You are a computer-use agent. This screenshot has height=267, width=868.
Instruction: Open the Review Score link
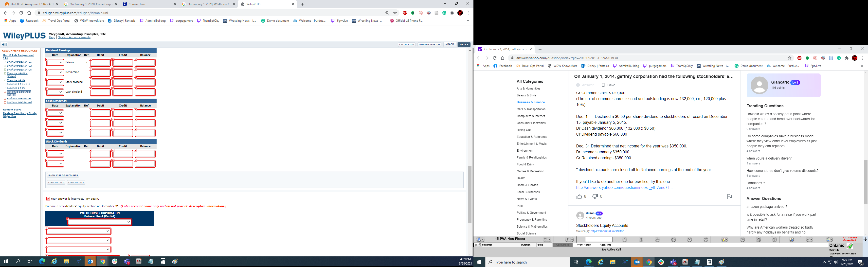tap(12, 110)
